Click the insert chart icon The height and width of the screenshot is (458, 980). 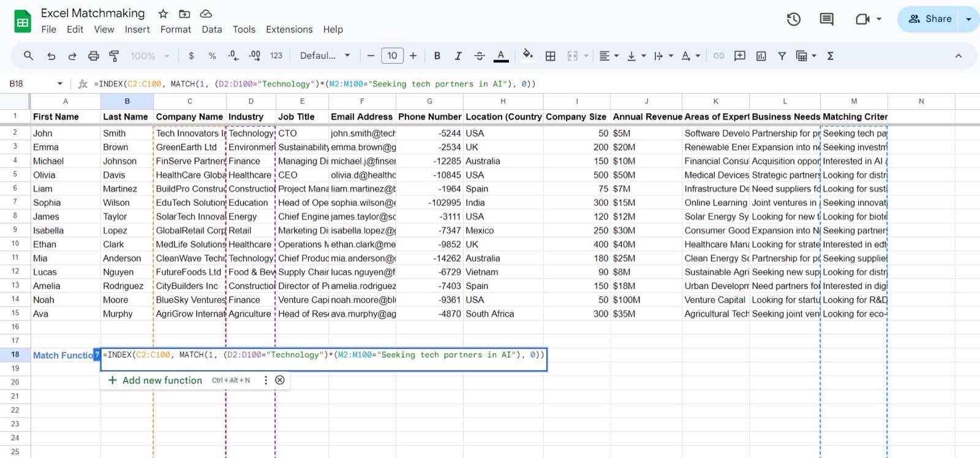pyautogui.click(x=761, y=56)
